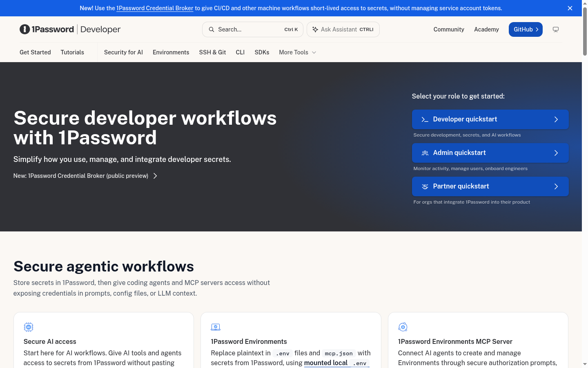This screenshot has width=588, height=368.
Task: Click the Developer text beside the logo
Action: tap(100, 29)
